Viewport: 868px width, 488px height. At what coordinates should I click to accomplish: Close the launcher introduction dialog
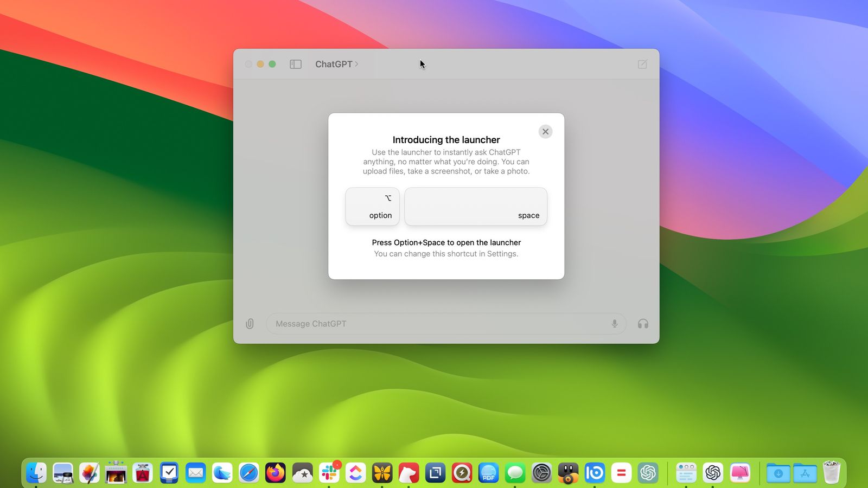coord(545,132)
